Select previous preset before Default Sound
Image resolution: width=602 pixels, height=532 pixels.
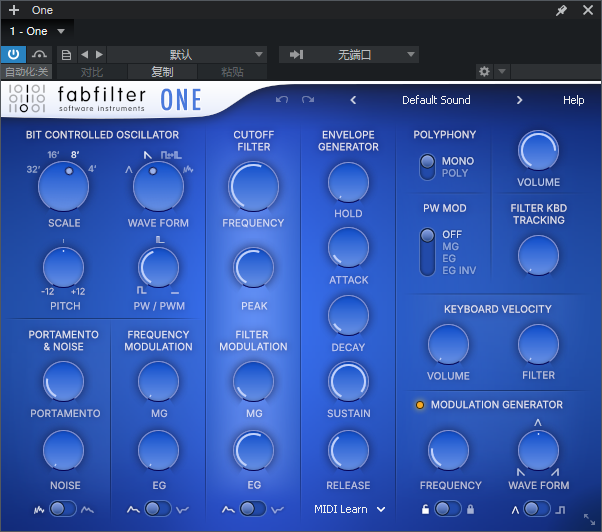pyautogui.click(x=353, y=100)
